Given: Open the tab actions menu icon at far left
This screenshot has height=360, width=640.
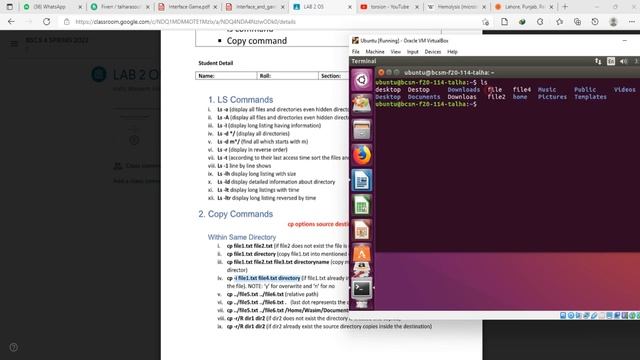Looking at the screenshot, I should (9, 7).
